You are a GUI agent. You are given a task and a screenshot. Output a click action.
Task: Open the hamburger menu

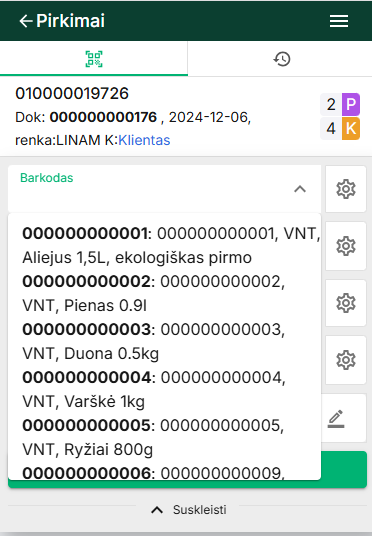(339, 21)
